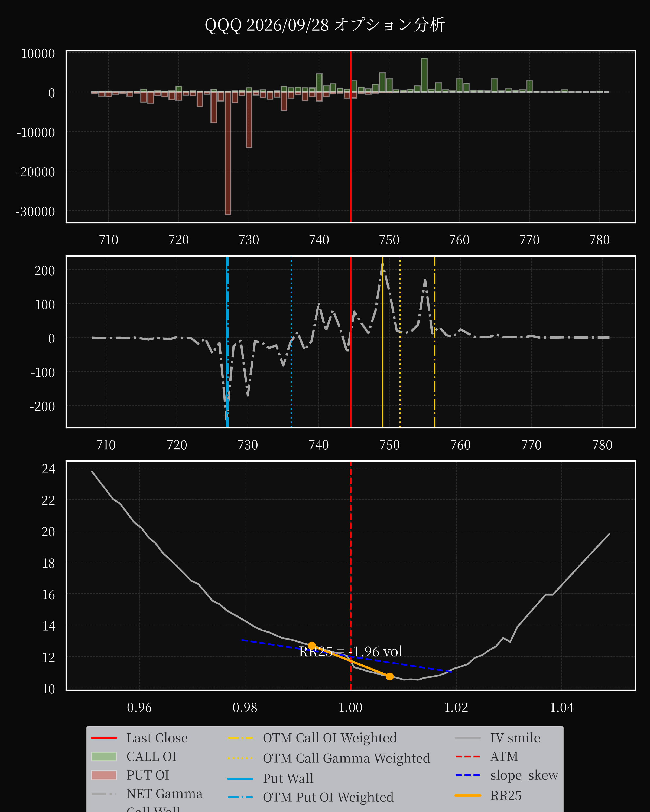Click the "0.98" moneyness tick label
Viewport: 650px width, 812px height.
point(245,708)
